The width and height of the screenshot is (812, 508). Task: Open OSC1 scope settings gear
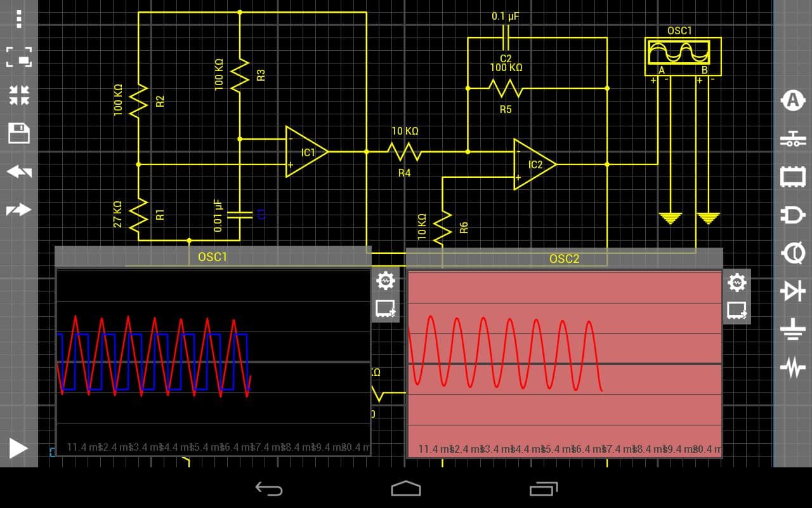tap(385, 280)
